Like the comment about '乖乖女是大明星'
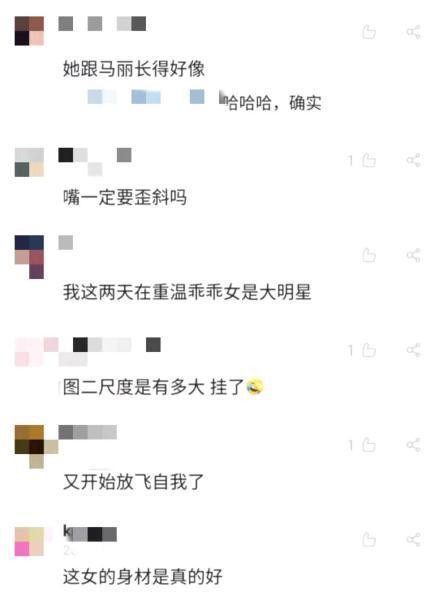The image size is (438, 600). [x=369, y=255]
